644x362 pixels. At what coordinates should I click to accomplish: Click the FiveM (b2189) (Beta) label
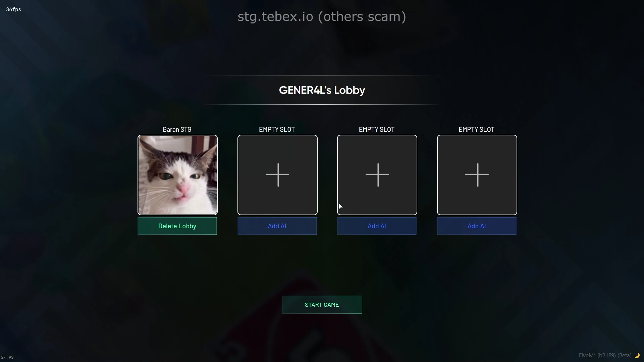(605, 355)
